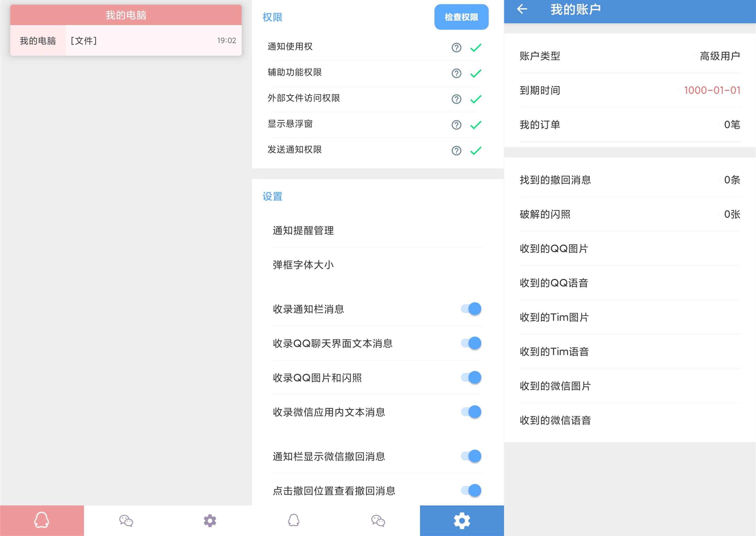Open 我的电脑 [文件] message entry
The height and width of the screenshot is (536, 756).
pos(126,41)
